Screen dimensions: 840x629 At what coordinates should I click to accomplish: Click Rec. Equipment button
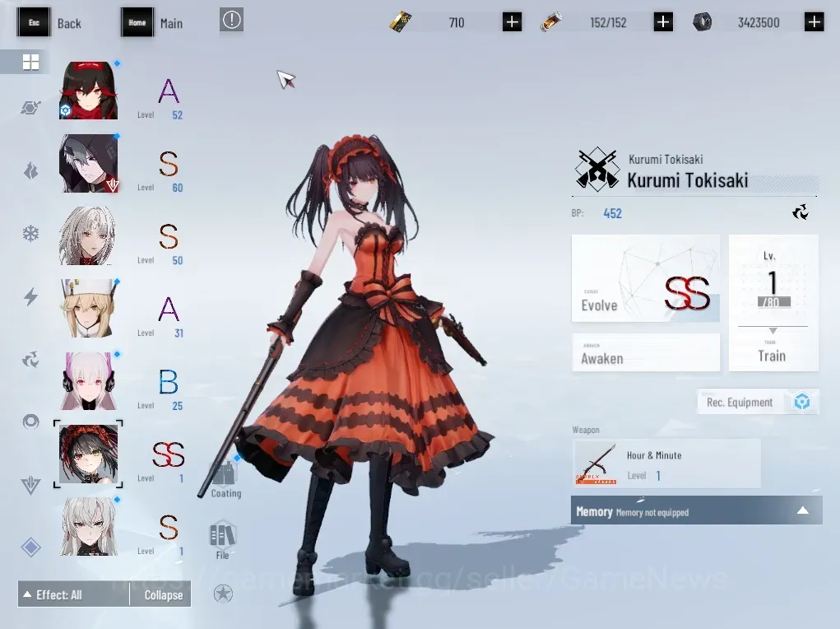click(758, 402)
